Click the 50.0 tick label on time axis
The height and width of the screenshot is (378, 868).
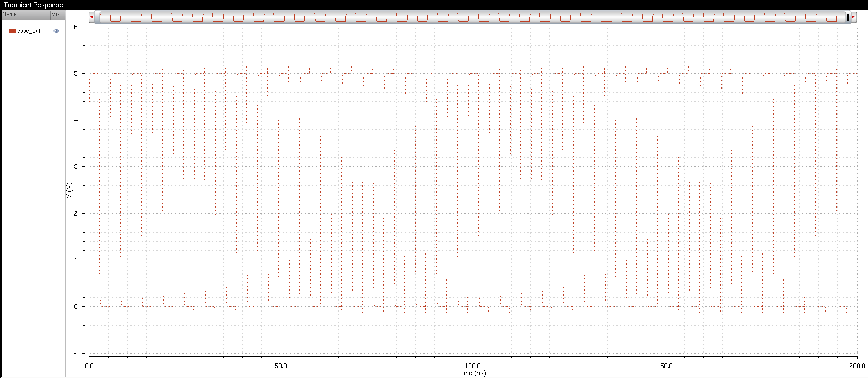click(x=281, y=366)
